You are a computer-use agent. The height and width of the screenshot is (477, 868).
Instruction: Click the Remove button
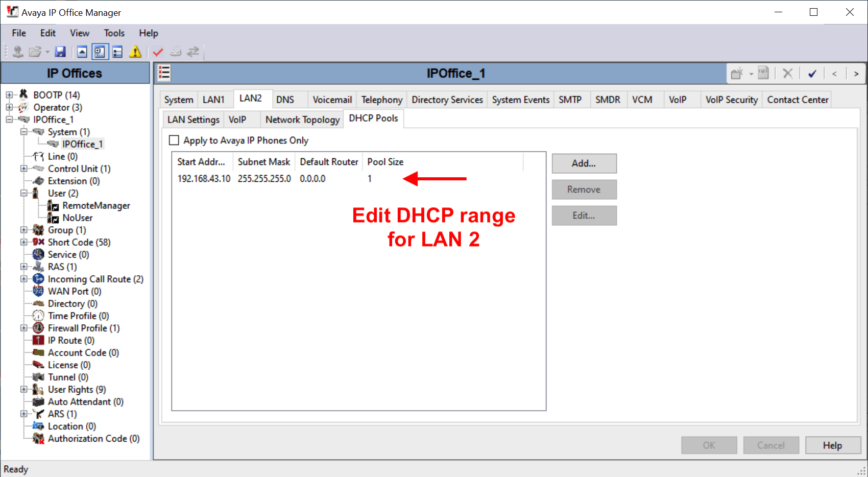coord(584,189)
